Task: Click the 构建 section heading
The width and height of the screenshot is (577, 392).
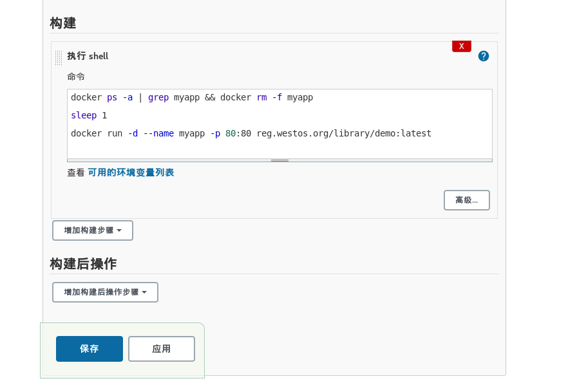Action: (x=63, y=23)
